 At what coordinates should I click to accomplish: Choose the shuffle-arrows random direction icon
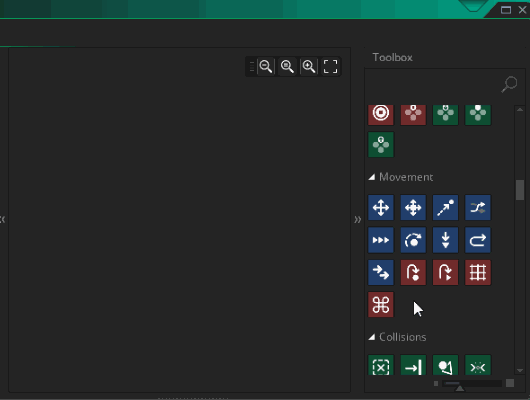tap(478, 207)
